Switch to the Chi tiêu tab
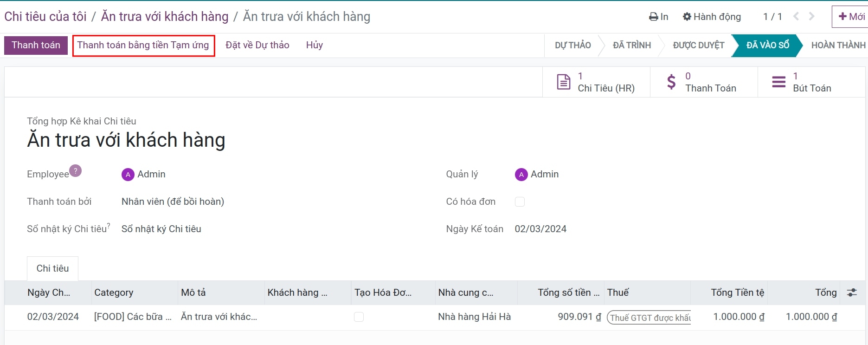The height and width of the screenshot is (345, 868). click(x=52, y=268)
